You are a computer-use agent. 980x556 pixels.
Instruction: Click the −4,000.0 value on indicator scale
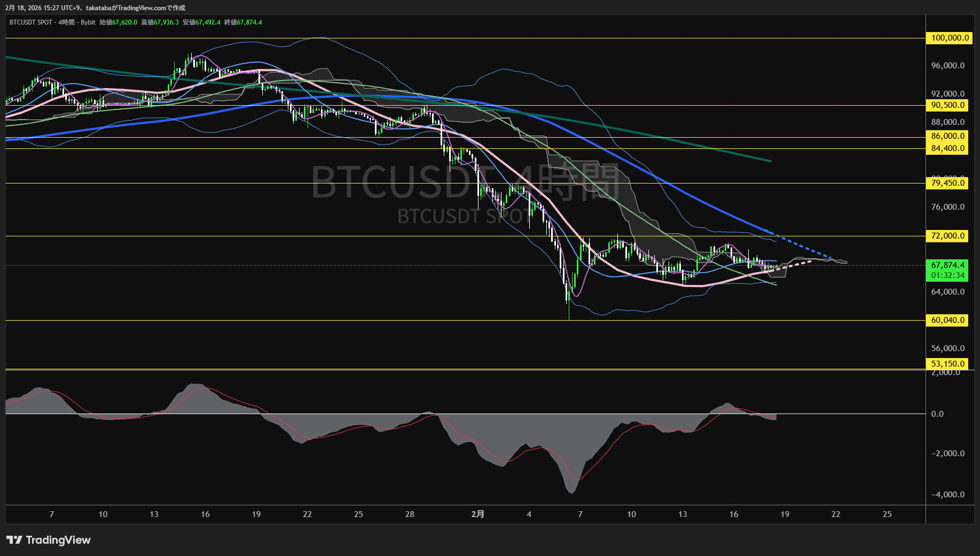pos(947,495)
